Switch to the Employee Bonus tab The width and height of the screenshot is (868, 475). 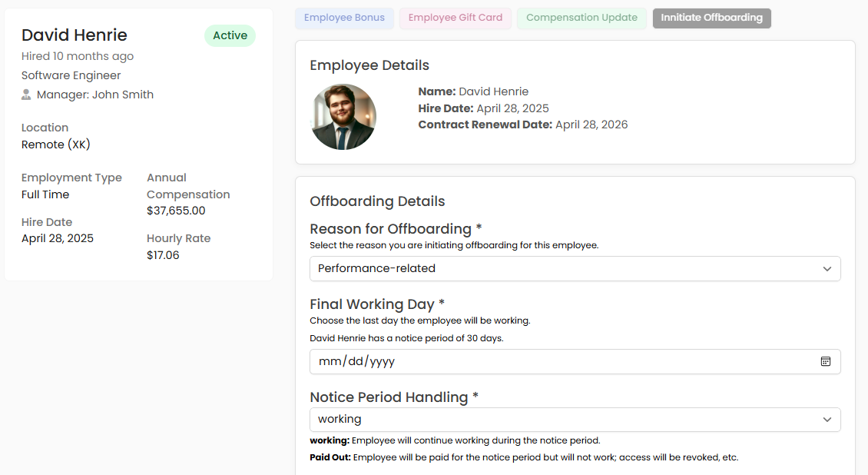coord(344,18)
